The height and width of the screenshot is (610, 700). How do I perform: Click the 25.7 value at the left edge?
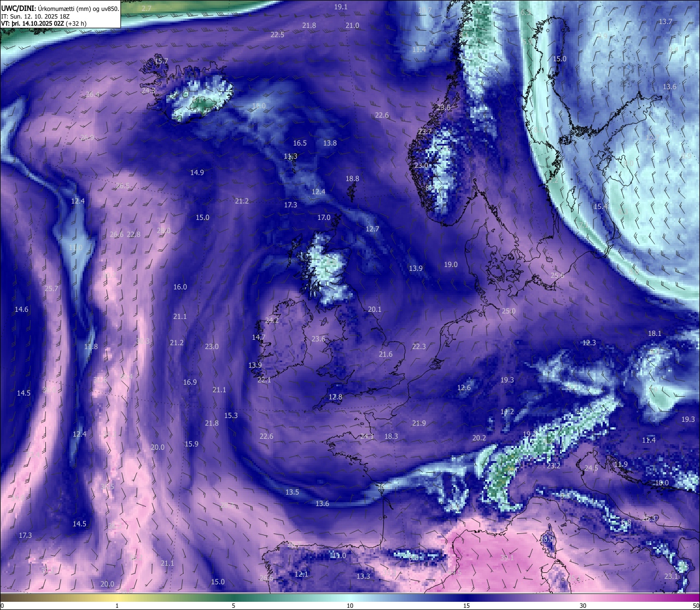(x=51, y=288)
